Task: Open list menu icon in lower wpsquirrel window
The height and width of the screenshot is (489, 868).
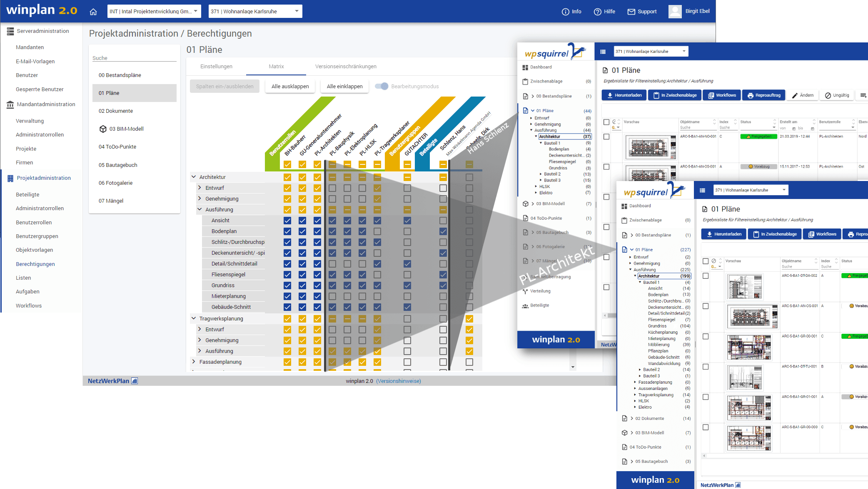Action: click(702, 190)
